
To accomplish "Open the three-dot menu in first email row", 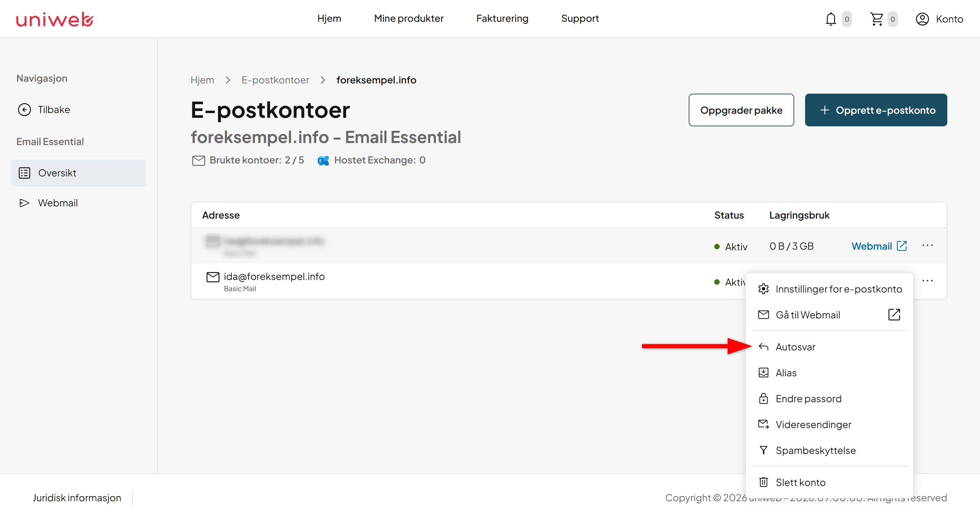I will pyautogui.click(x=927, y=246).
